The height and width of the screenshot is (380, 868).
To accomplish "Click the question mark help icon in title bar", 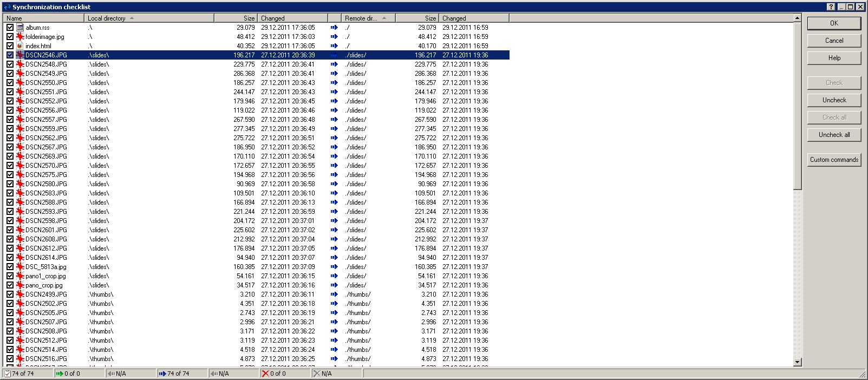I will [x=831, y=6].
